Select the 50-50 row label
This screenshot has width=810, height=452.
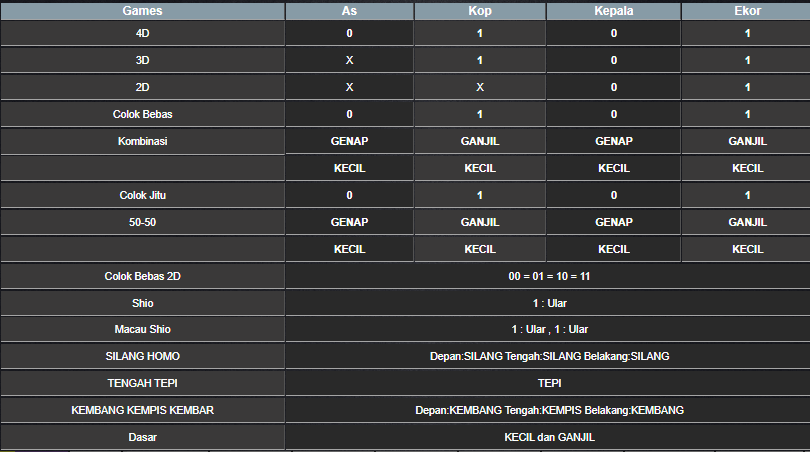[x=143, y=222]
